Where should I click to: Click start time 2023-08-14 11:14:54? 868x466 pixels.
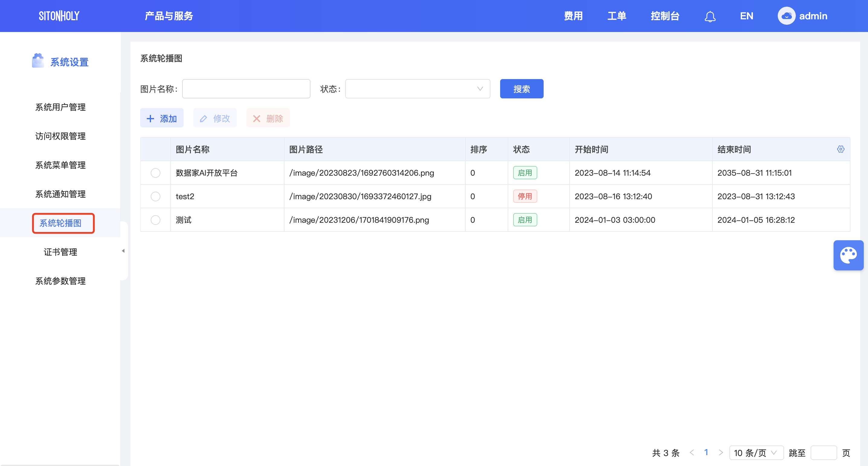click(612, 173)
